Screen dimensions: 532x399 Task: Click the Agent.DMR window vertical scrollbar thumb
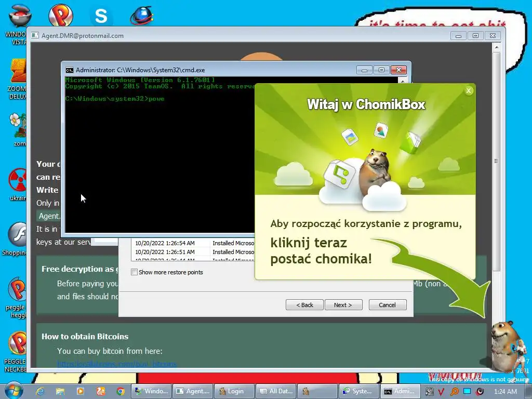coord(496,161)
